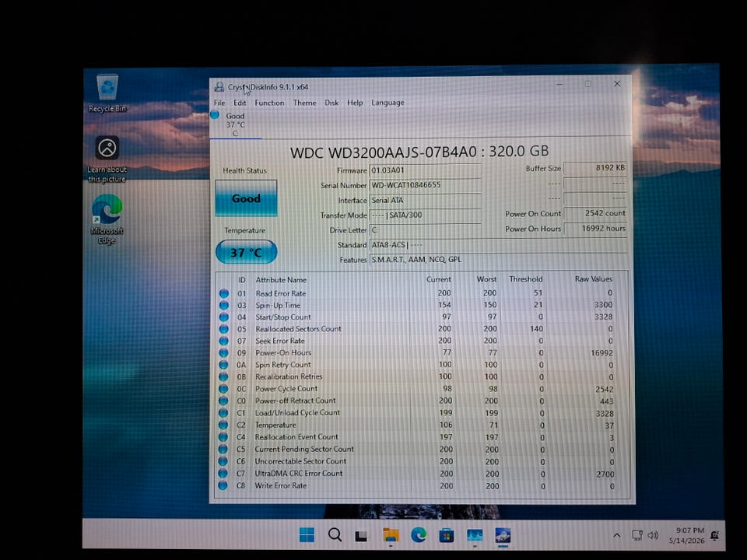Viewport: 747px width, 560px height.
Task: Select the Spin-Up Time attribute name
Action: pyautogui.click(x=278, y=305)
